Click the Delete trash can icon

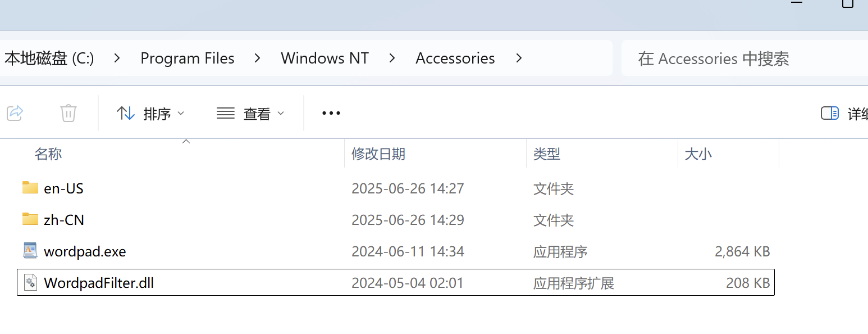pos(68,113)
